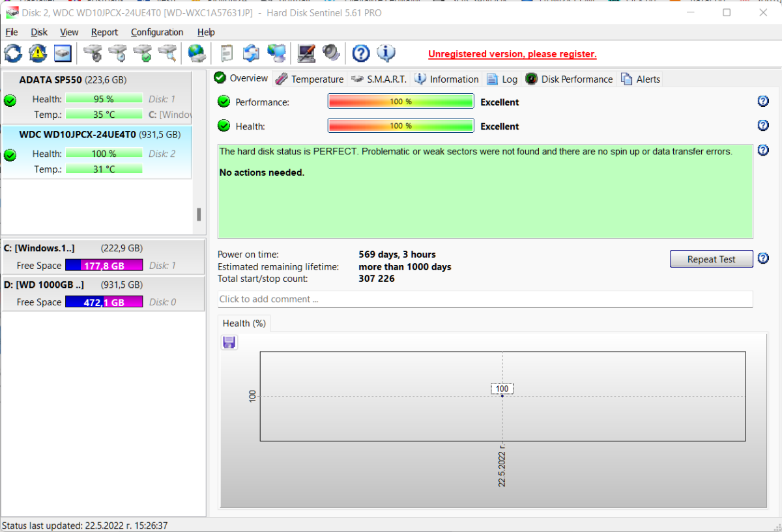
Task: Click the WDC WD10JPCX Health 100 % bar
Action: click(x=104, y=154)
